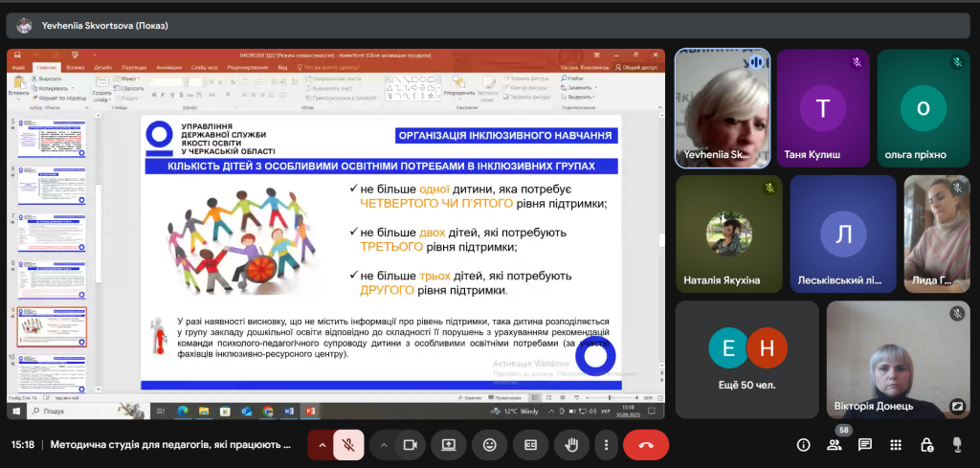The width and height of the screenshot is (980, 468).
Task: Open more options three-dot menu
Action: [605, 445]
